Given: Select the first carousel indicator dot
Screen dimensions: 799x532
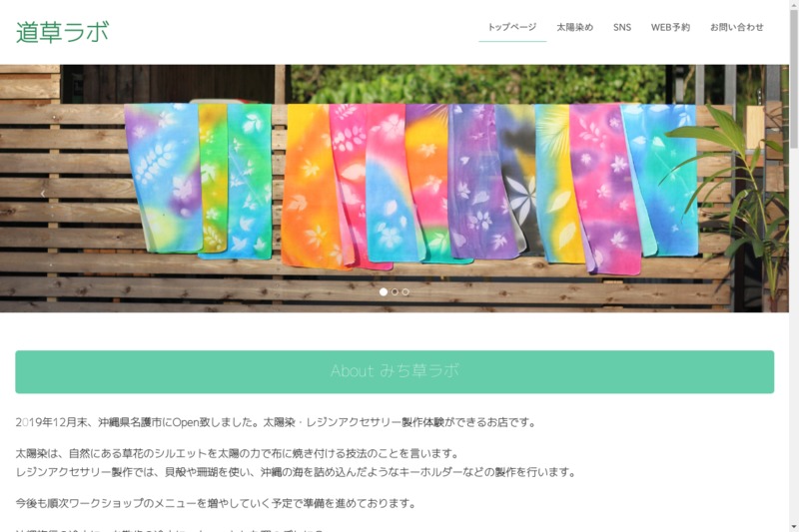Looking at the screenshot, I should [384, 291].
